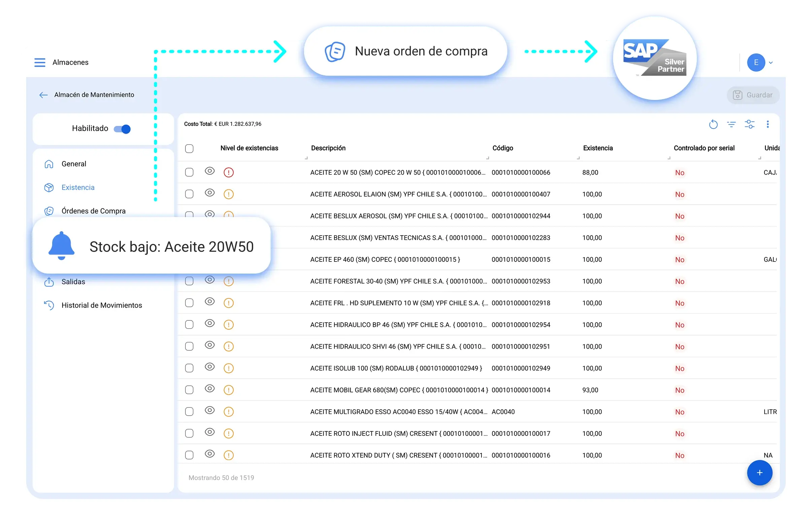Click the user avatar E
Viewport: 812px width, 525px height.
(755, 62)
